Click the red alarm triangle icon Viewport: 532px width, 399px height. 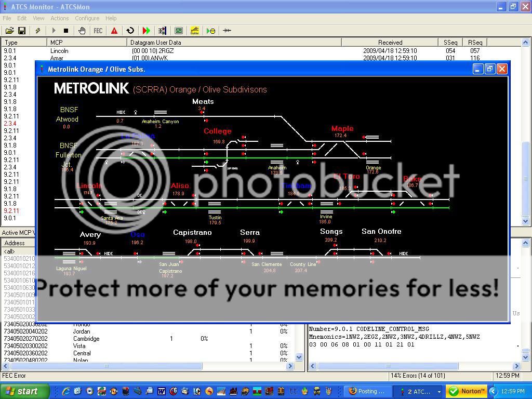click(114, 31)
